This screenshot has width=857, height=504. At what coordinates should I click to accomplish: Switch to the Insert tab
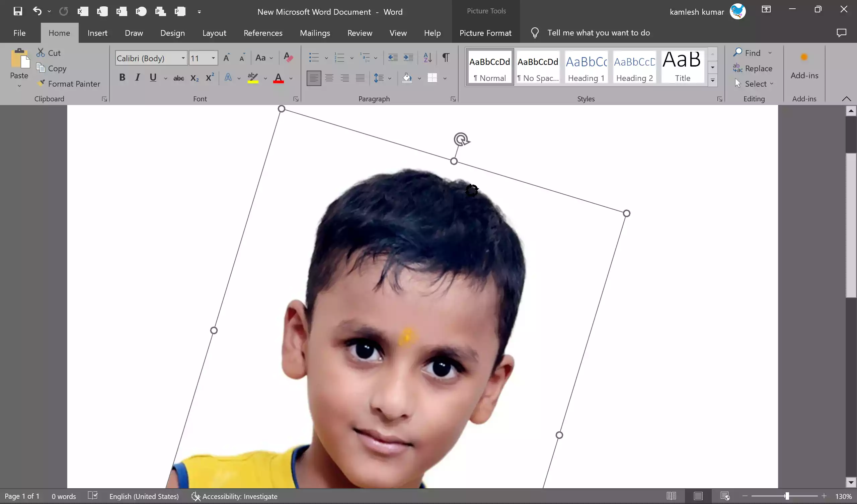[x=97, y=33]
